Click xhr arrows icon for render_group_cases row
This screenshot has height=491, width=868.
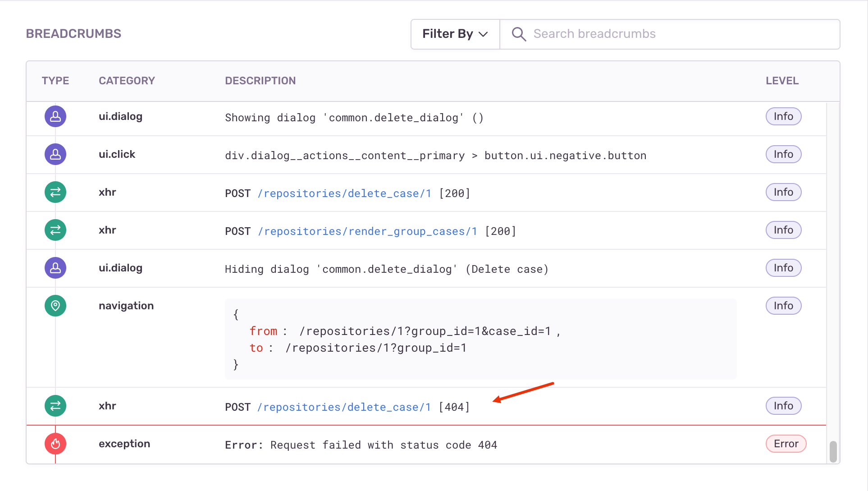coord(55,230)
